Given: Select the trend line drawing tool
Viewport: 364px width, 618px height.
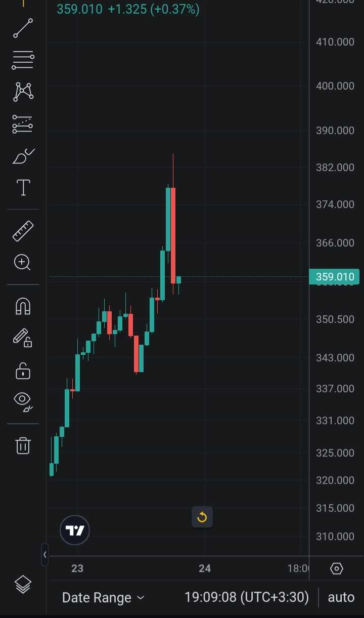Looking at the screenshot, I should coord(23,28).
